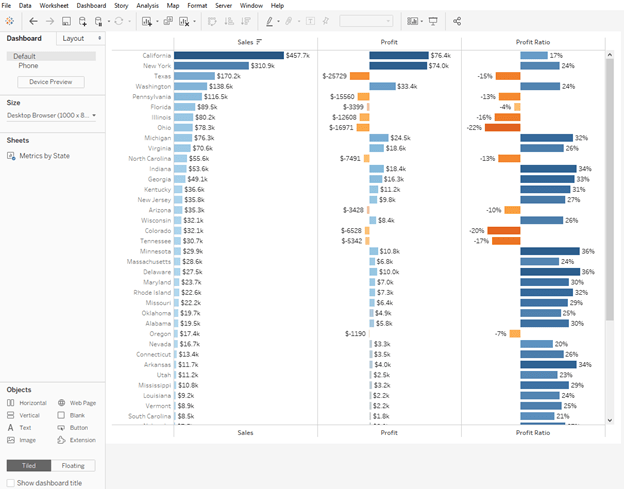Switch layout mode to Floating
Screen dimensions: 624x489
73,465
